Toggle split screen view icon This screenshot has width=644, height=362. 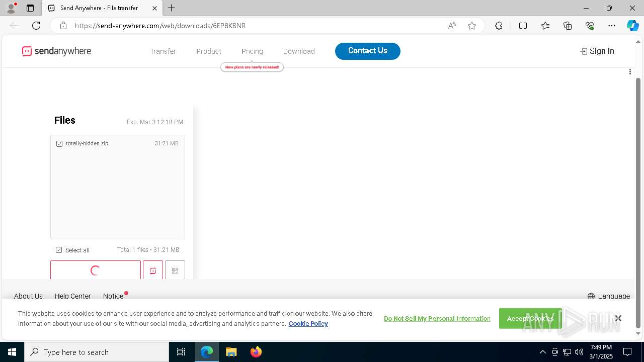523,26
